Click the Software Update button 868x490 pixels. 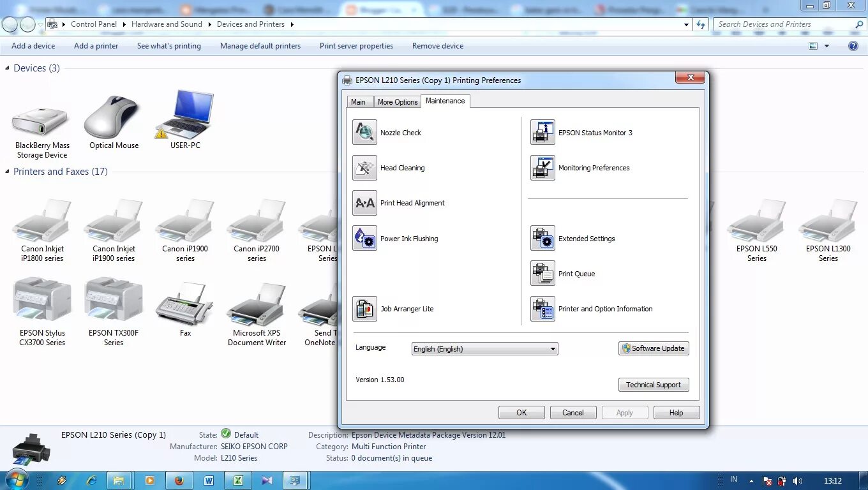[x=654, y=348]
